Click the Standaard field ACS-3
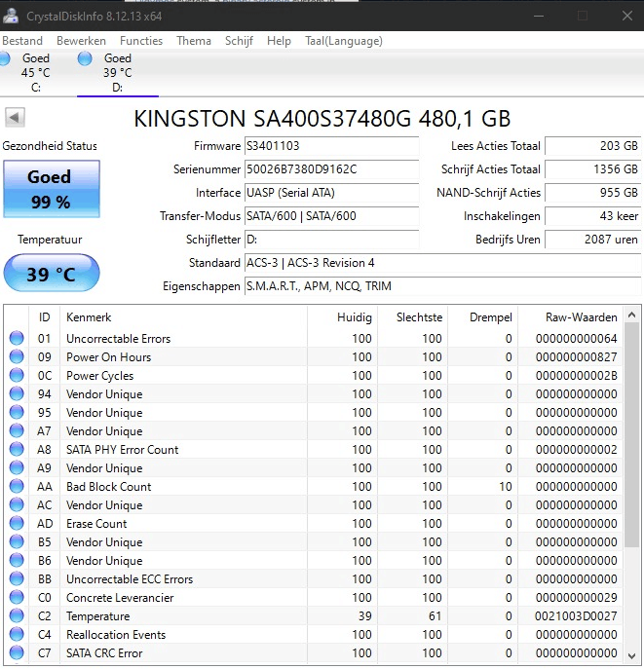Image resolution: width=644 pixels, height=669 pixels. (442, 263)
